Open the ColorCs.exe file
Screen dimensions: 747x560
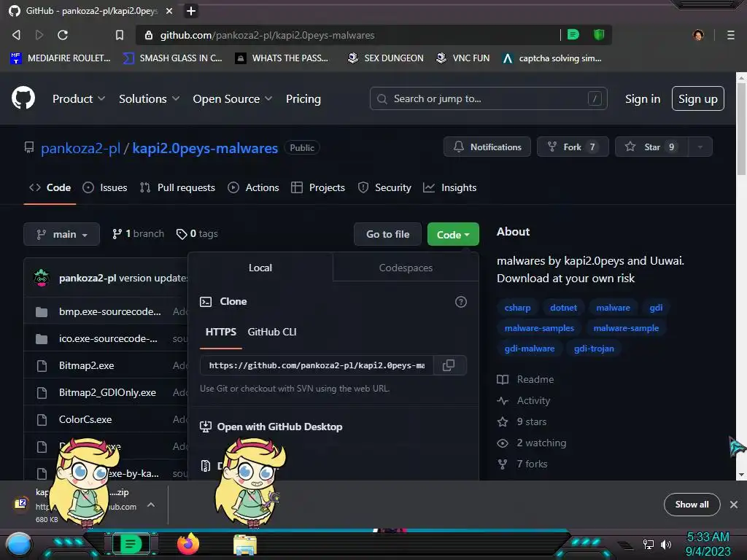pos(85,419)
